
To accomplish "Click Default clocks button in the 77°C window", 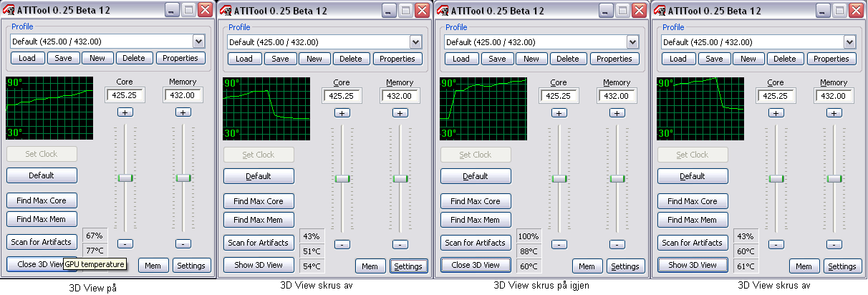I will (x=42, y=175).
